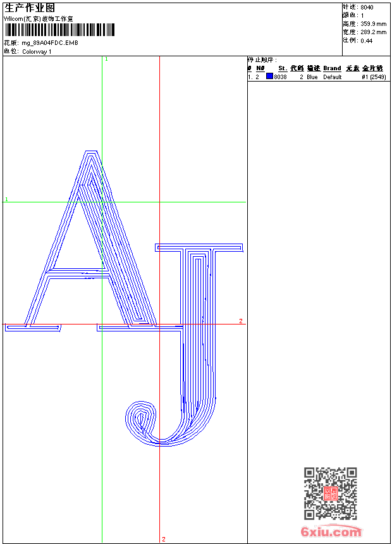Click the red marker 2 at bottom
This screenshot has width=392, height=544.
click(163, 539)
